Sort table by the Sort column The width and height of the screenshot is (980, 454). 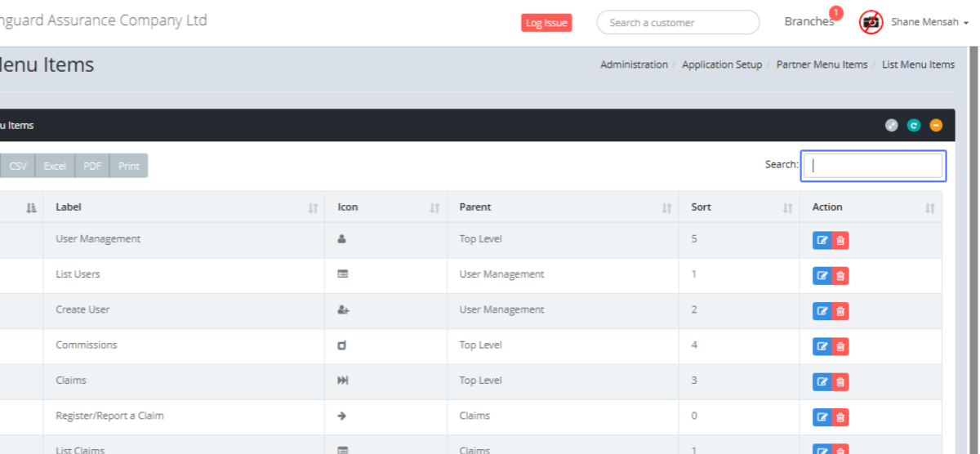coord(738,207)
